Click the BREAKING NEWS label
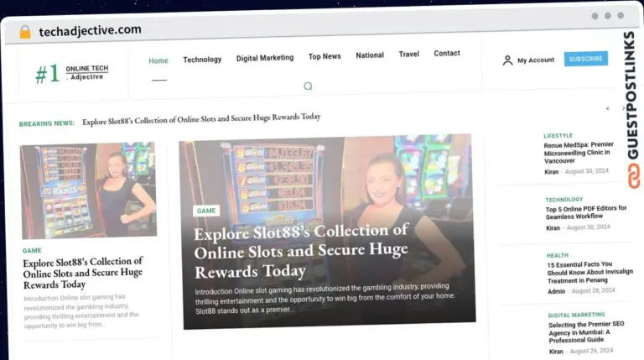The image size is (644, 360). click(x=47, y=123)
